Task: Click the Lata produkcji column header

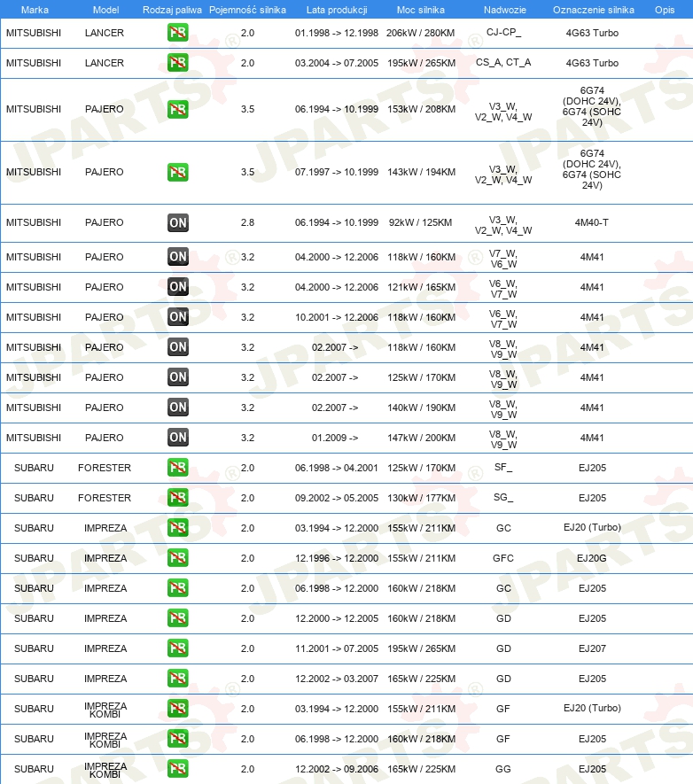Action: [337, 10]
